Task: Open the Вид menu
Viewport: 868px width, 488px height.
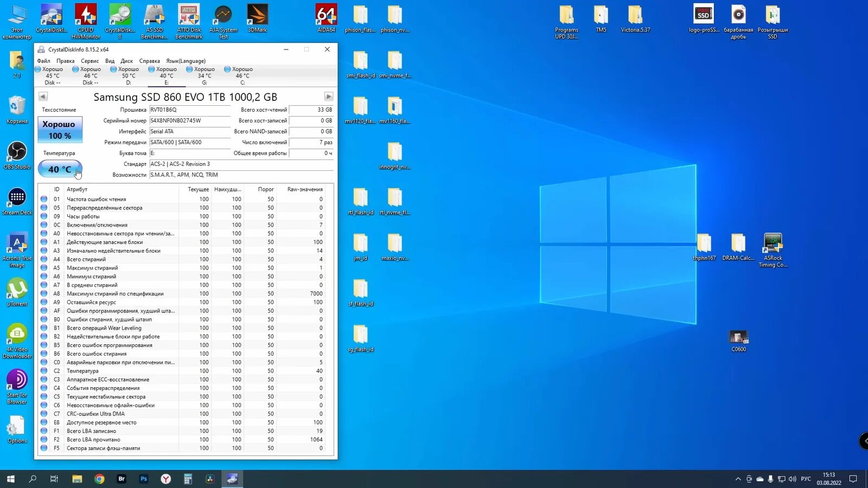Action: (x=110, y=61)
